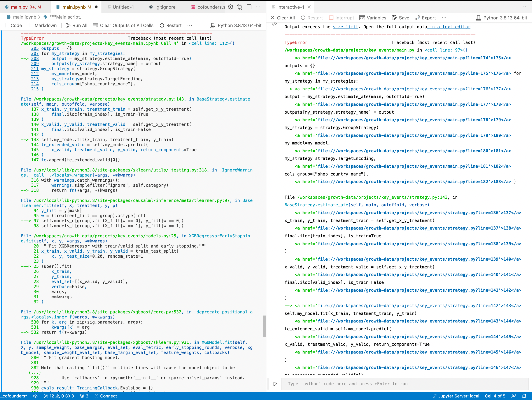Open the size limit settings link

click(345, 27)
